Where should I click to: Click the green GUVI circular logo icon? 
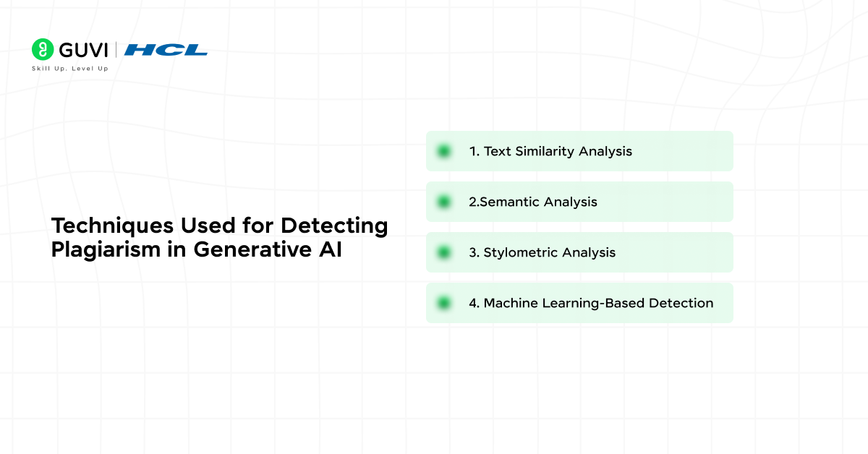pos(43,49)
